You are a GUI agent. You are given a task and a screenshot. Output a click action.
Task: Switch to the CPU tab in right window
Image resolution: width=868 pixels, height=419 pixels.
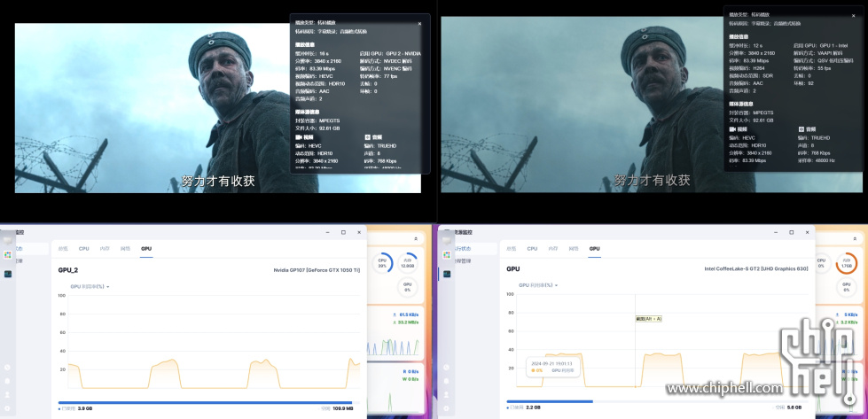click(532, 249)
